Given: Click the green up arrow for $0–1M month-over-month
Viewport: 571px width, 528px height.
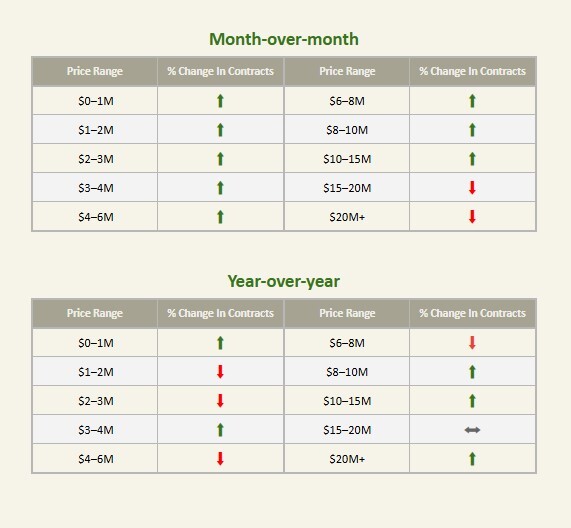Looking at the screenshot, I should pyautogui.click(x=220, y=101).
